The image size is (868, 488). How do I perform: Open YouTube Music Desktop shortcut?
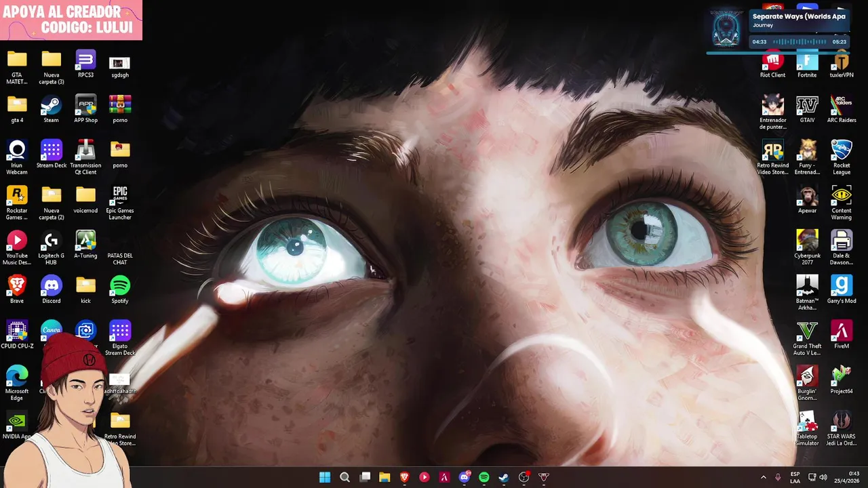tap(17, 249)
